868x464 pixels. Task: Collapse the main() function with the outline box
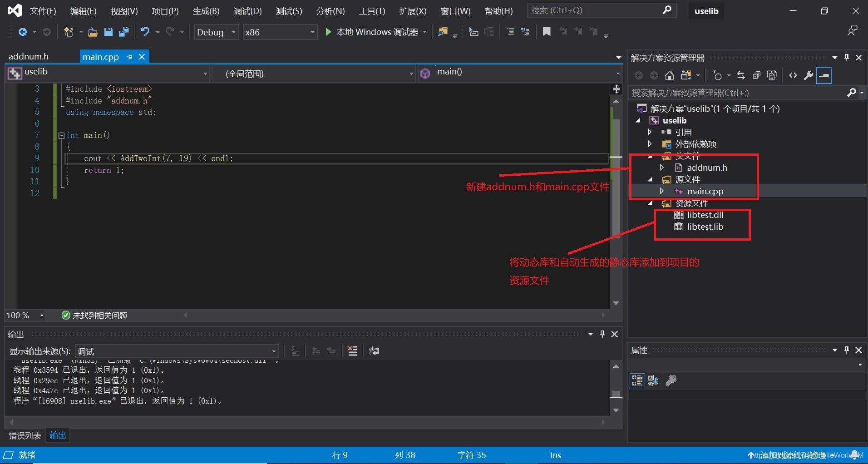click(x=61, y=135)
